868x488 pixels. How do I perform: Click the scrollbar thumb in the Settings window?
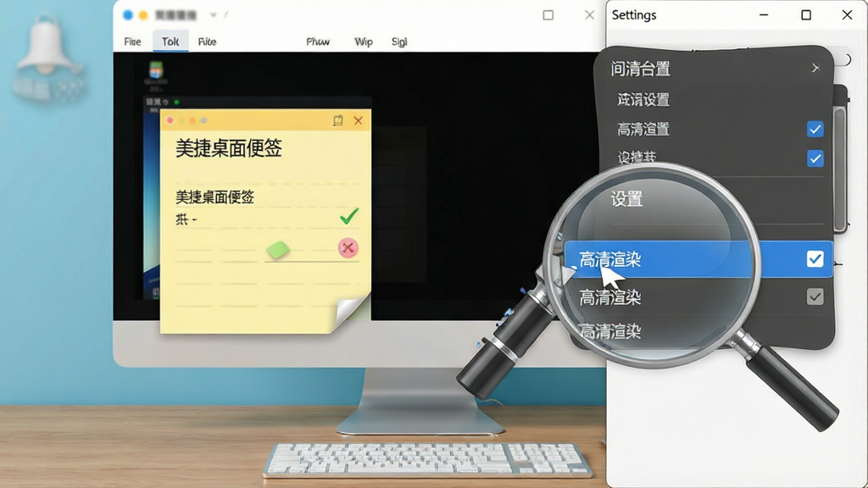(x=839, y=169)
